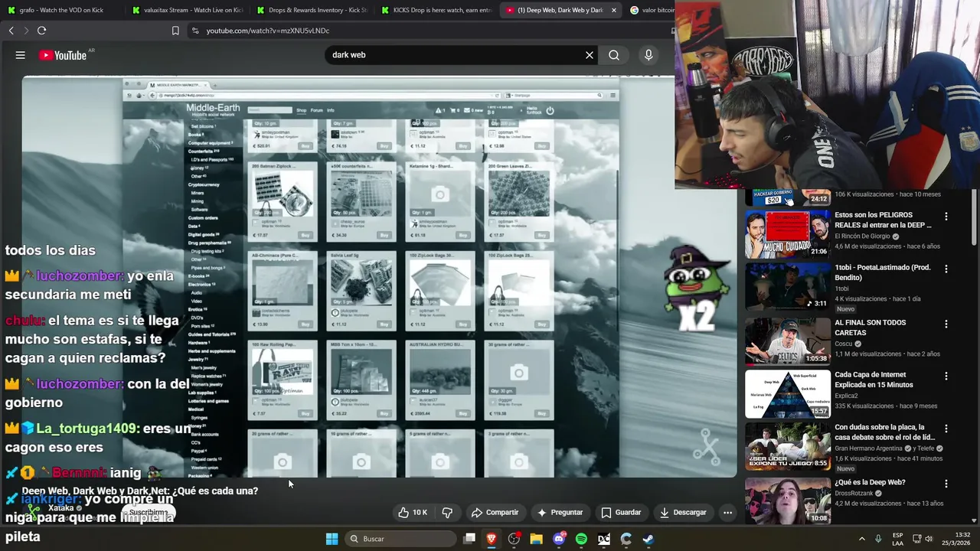The width and height of the screenshot is (980, 551).
Task: Open the Windows Start menu
Action: [x=332, y=539]
